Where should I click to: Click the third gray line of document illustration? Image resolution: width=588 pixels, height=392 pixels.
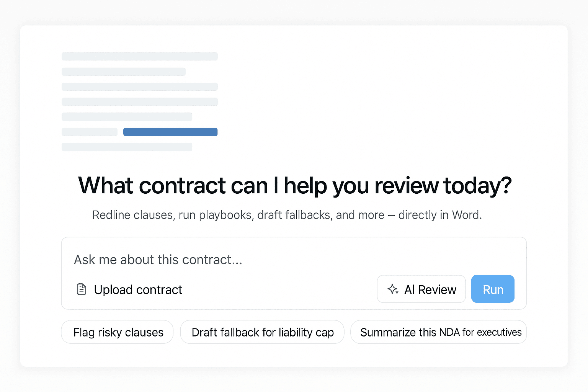click(140, 87)
